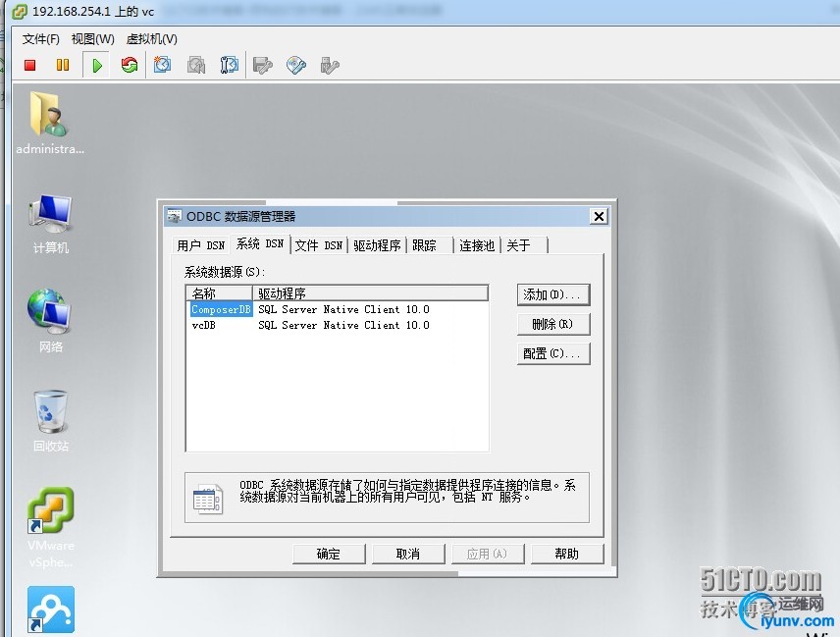The width and height of the screenshot is (840, 637).
Task: Select the administrator folder desktop icon
Action: click(x=49, y=124)
